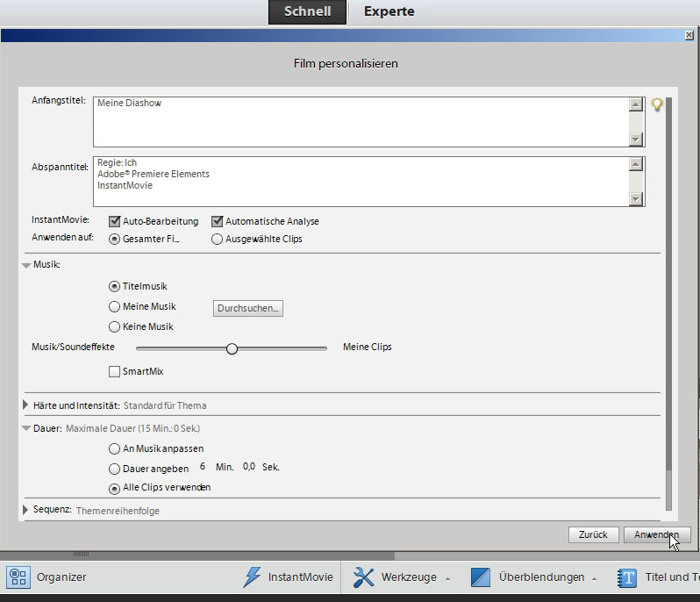Select the Meine Musik radio option
The height and width of the screenshot is (602, 700).
114,306
